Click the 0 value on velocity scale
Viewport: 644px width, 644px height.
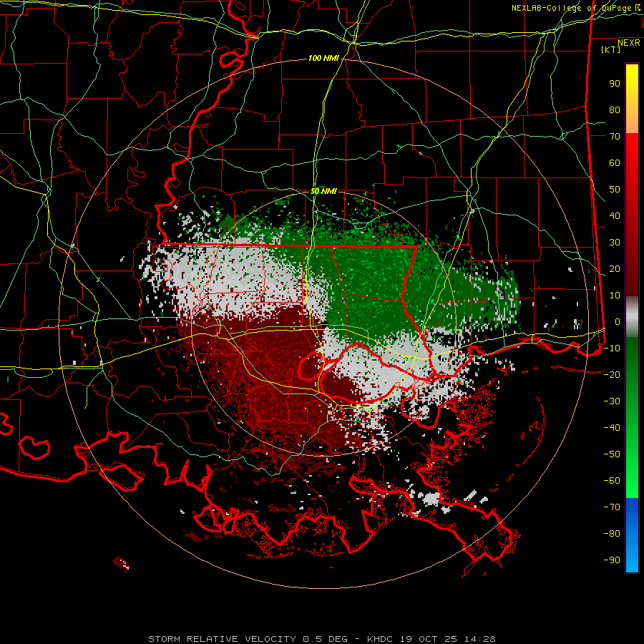[x=618, y=322]
